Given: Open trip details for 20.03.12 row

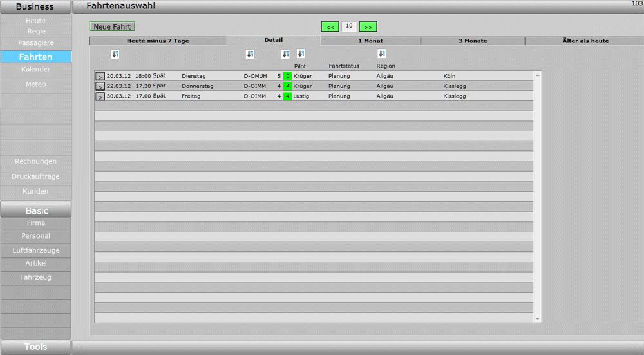Looking at the screenshot, I should pyautogui.click(x=100, y=77).
